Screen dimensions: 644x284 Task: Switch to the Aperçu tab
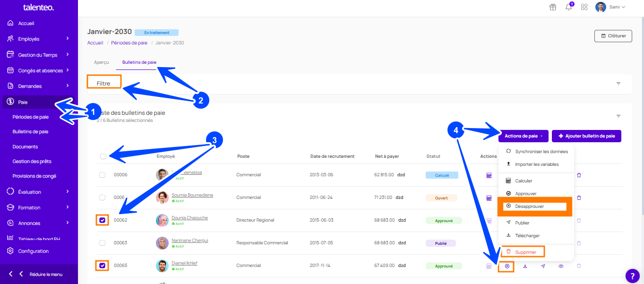click(101, 62)
